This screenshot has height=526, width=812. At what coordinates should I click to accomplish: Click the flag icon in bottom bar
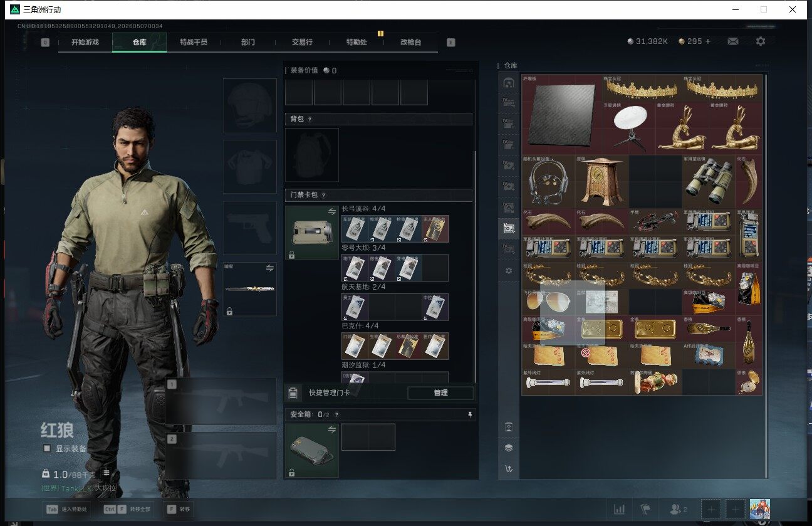645,510
